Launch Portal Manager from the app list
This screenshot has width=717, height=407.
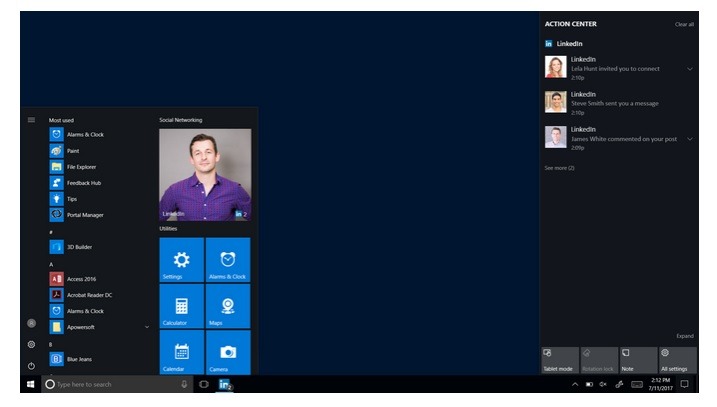point(77,214)
